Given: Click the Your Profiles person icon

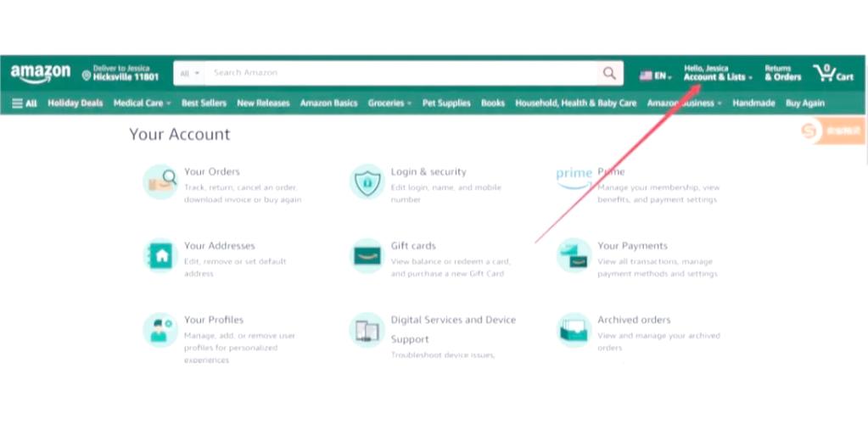Looking at the screenshot, I should point(160,329).
